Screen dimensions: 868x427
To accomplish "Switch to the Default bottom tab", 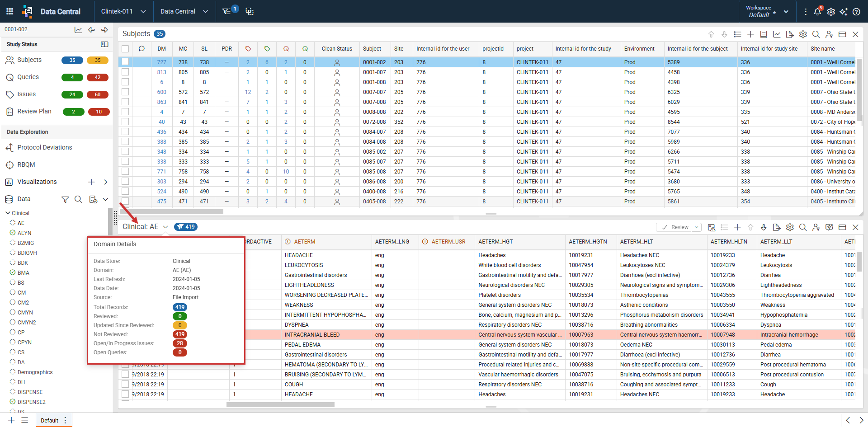I will click(x=49, y=421).
